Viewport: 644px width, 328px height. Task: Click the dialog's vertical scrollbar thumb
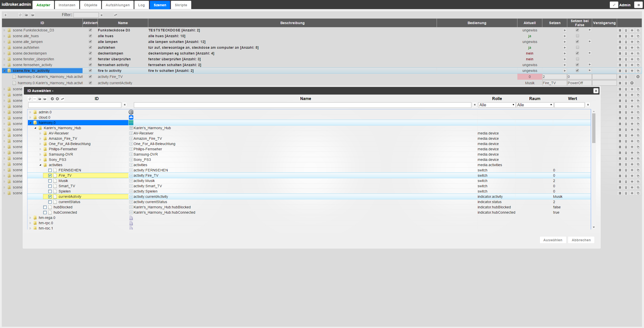click(594, 128)
